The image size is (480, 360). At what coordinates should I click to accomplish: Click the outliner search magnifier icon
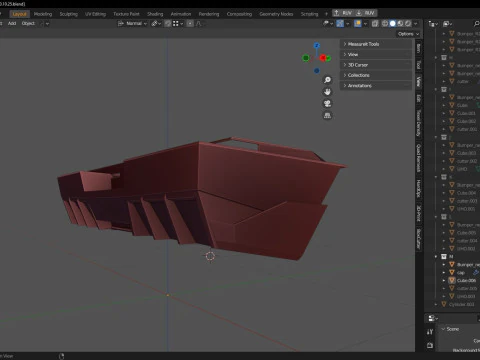(x=476, y=24)
